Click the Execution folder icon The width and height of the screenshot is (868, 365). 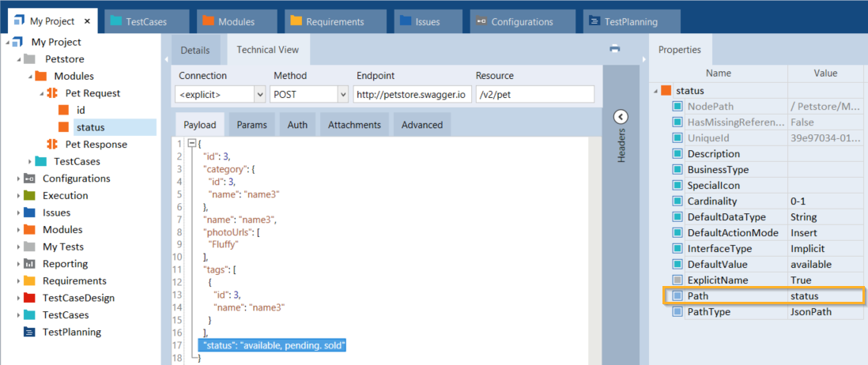29,196
